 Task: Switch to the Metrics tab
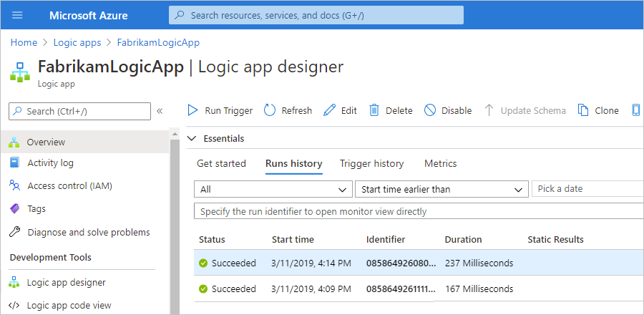440,163
